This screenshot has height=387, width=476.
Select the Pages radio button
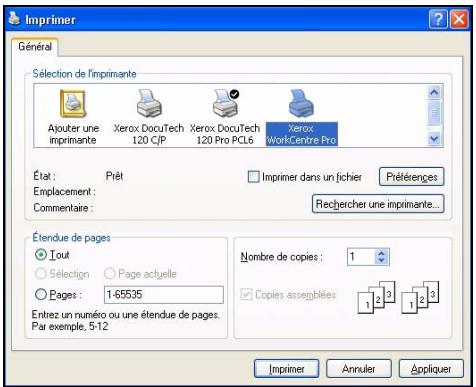coord(41,294)
